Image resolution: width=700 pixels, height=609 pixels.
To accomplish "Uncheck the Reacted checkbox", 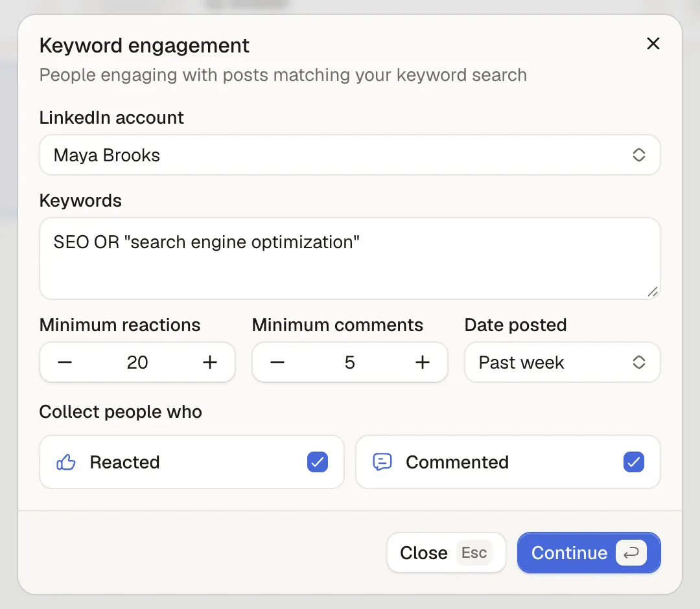I will point(318,462).
